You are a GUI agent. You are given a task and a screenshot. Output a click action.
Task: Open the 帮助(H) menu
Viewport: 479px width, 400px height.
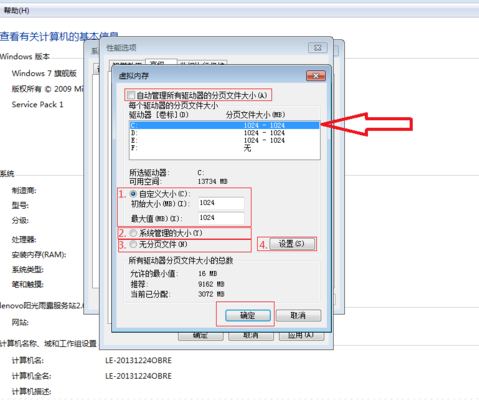click(x=17, y=11)
